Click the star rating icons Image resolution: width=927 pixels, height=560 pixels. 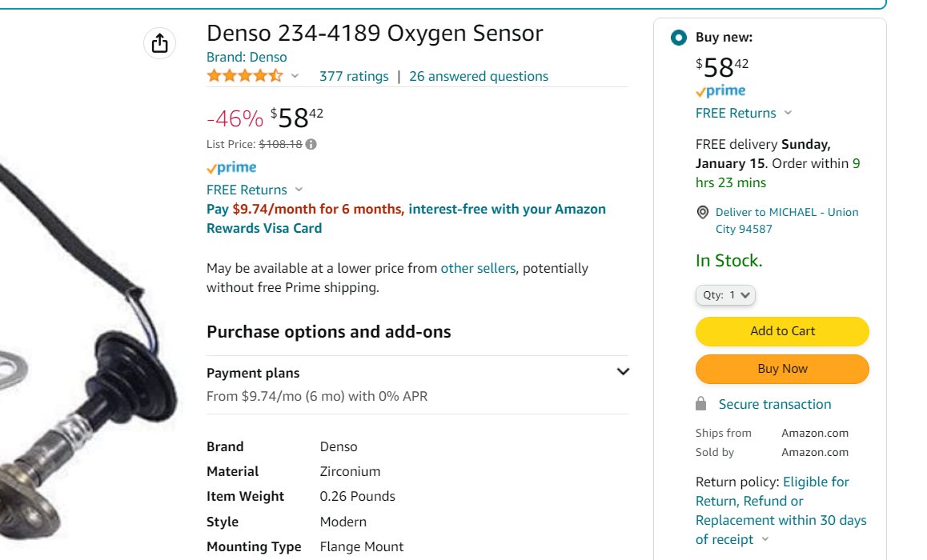(245, 76)
